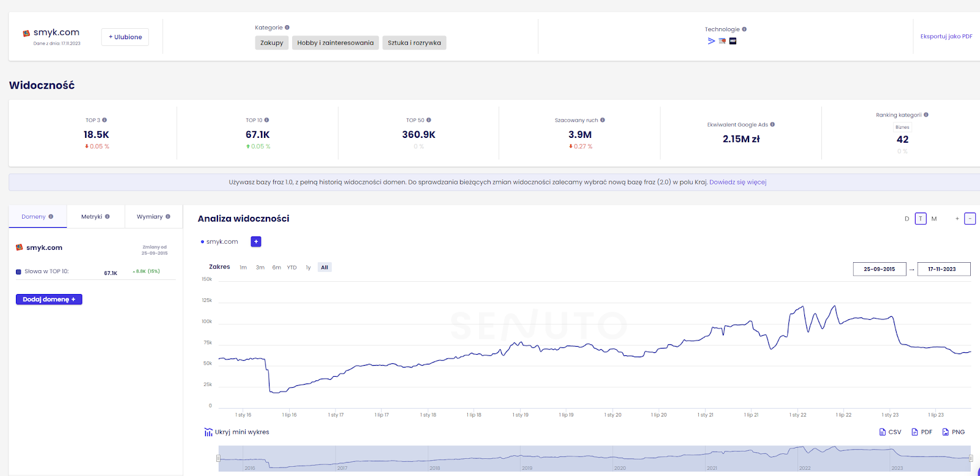
Task: Click Eksportuj jako PDF link
Action: (x=946, y=36)
